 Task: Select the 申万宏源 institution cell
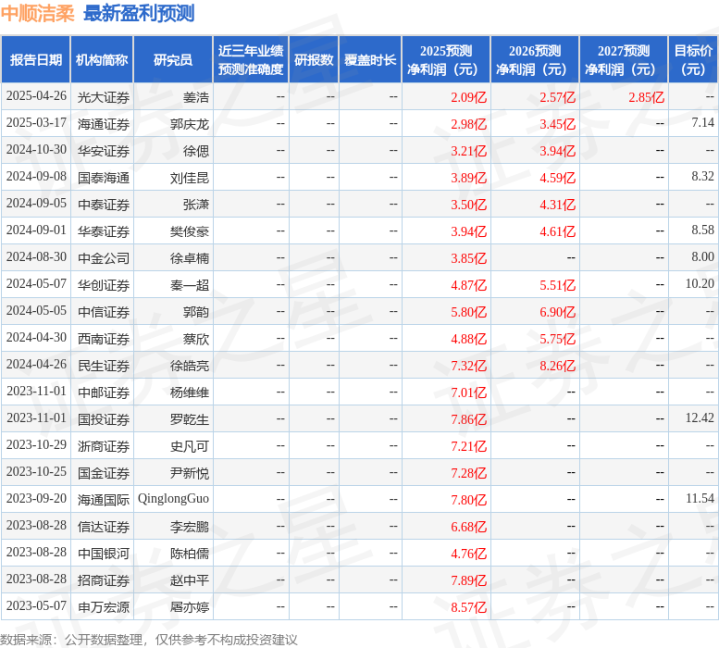coord(103,607)
